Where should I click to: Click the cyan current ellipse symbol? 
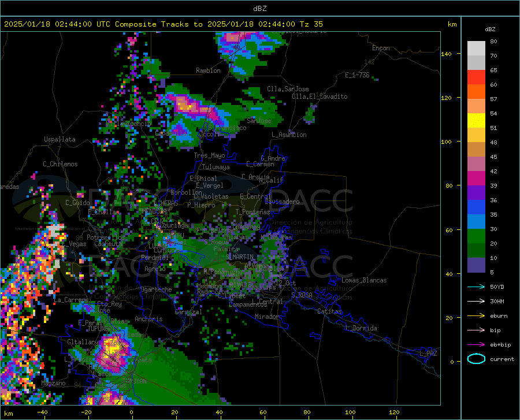pyautogui.click(x=476, y=359)
